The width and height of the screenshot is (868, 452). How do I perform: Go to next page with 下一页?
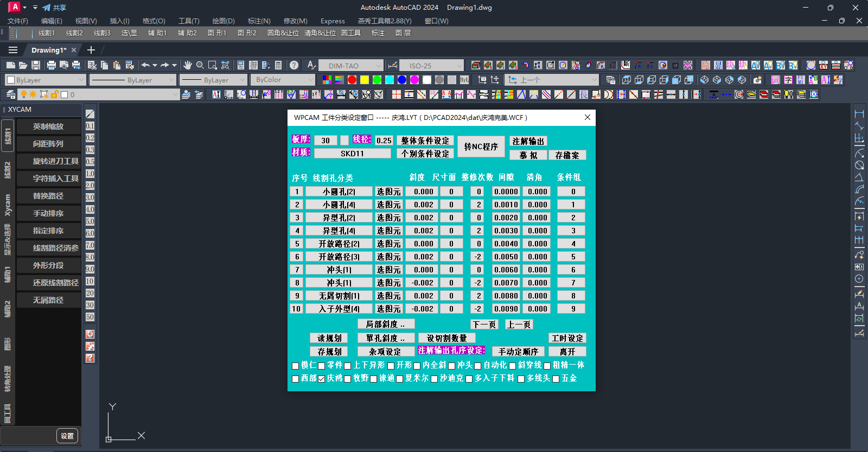pos(484,324)
